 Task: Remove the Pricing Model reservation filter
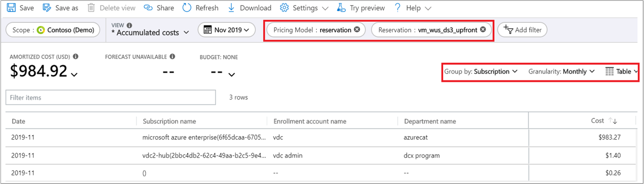[357, 30]
